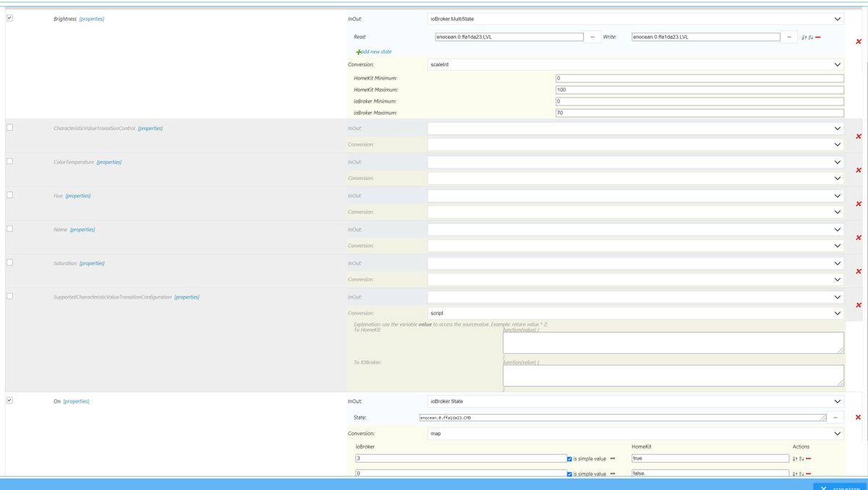
Task: Move the Brightness state entry down
Action: click(x=810, y=38)
